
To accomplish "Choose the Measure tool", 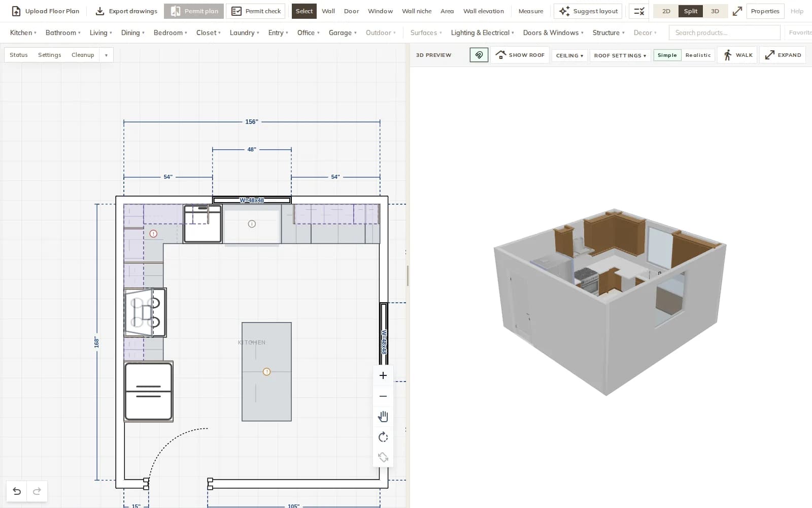I will (531, 11).
